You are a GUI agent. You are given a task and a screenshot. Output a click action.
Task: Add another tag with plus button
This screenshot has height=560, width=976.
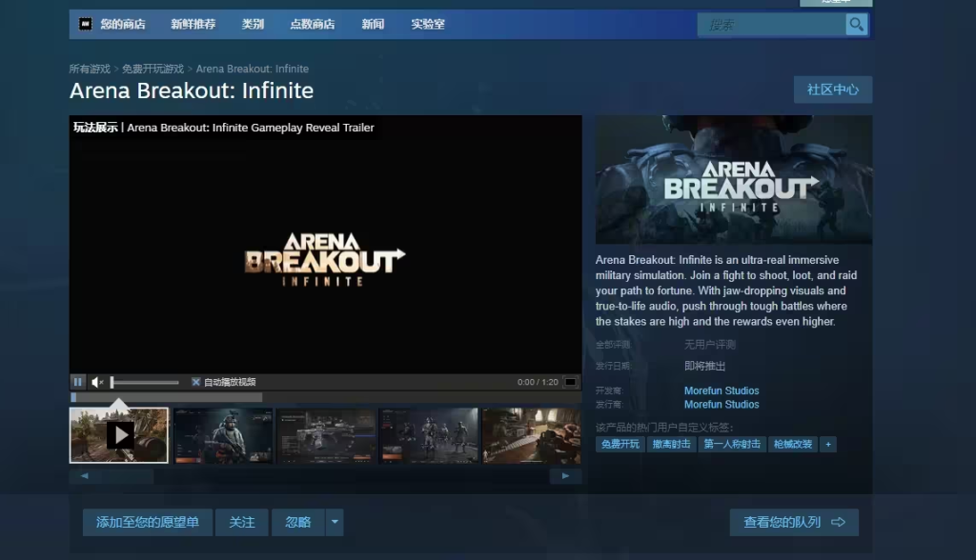pos(828,444)
